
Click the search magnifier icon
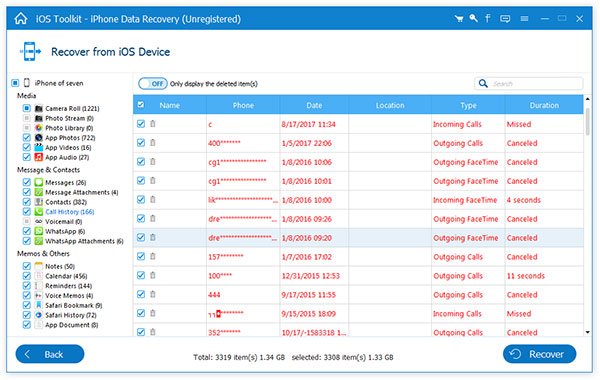click(483, 83)
